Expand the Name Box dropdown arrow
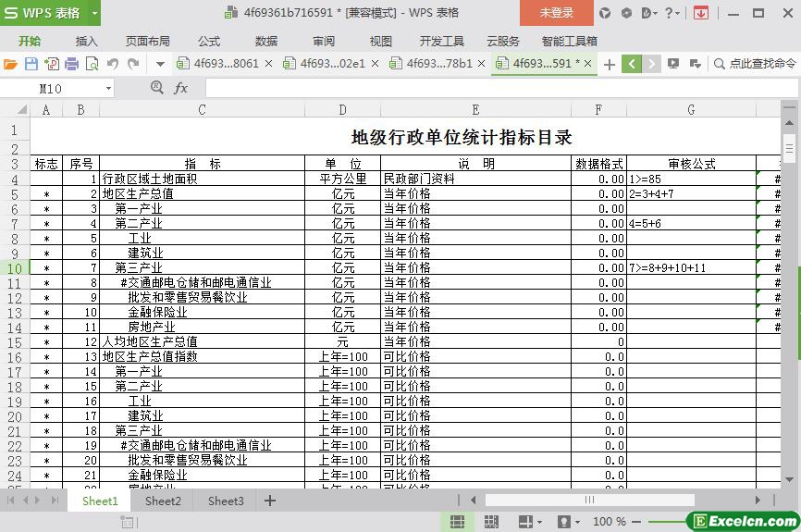 (x=108, y=89)
